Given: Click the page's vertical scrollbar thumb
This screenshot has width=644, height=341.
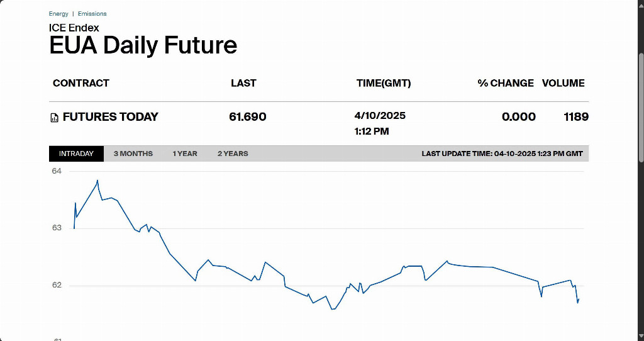Looking at the screenshot, I should tap(641, 107).
